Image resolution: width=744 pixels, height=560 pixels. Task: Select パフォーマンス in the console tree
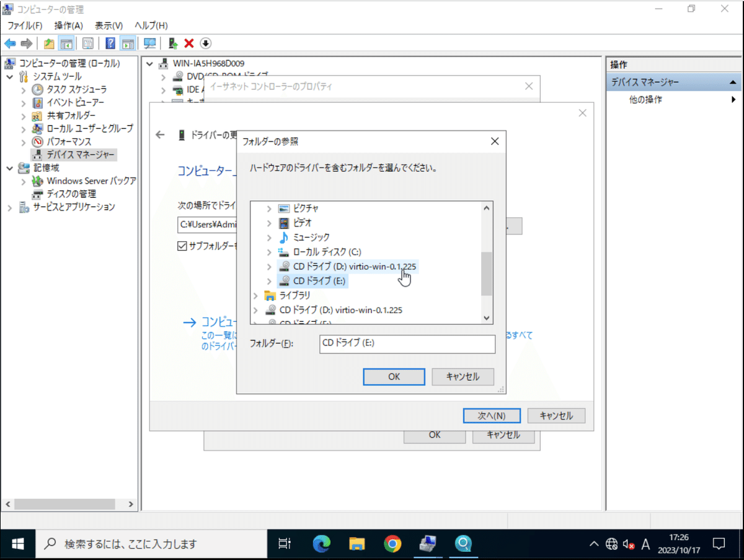[x=69, y=141]
